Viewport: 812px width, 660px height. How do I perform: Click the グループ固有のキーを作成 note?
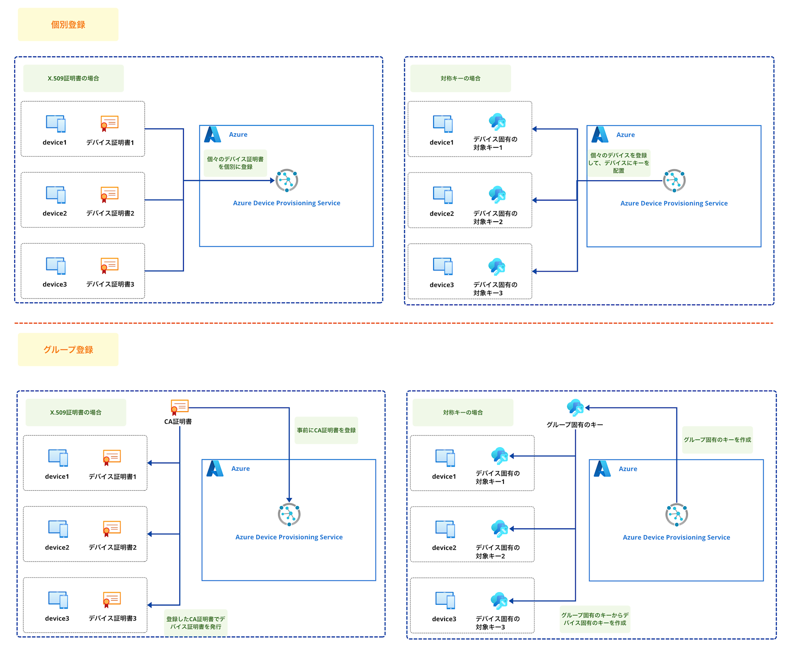[x=717, y=440]
